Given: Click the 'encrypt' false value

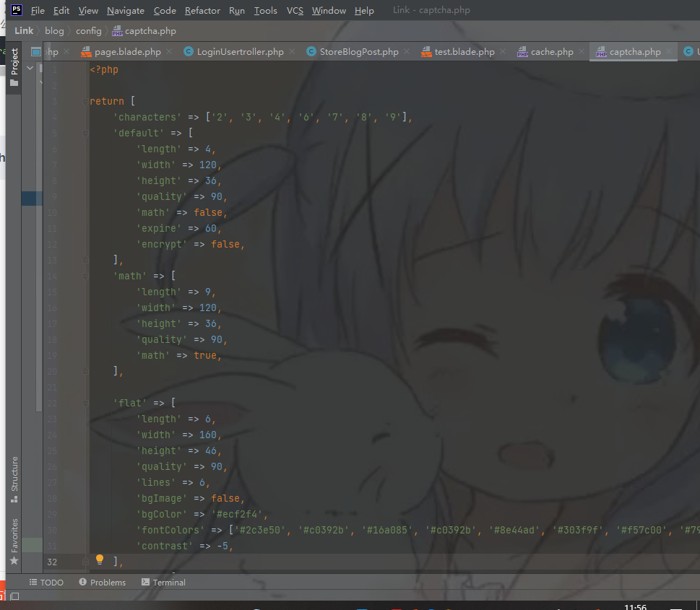Looking at the screenshot, I should [225, 245].
